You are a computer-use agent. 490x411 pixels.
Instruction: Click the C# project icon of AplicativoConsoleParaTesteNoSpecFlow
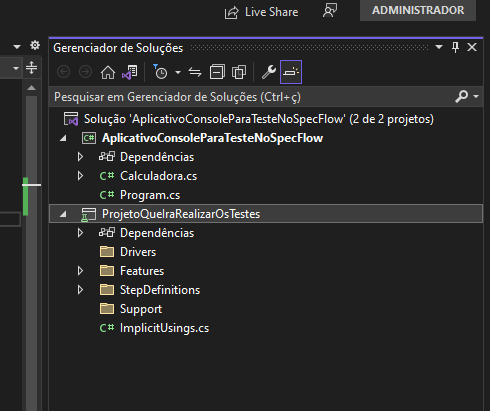point(89,138)
